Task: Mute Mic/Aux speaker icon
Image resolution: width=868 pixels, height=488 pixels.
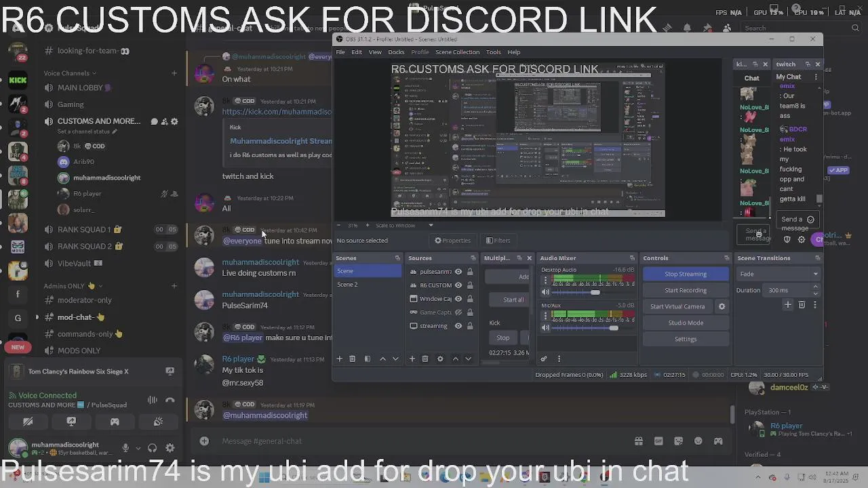Action: [x=545, y=328]
